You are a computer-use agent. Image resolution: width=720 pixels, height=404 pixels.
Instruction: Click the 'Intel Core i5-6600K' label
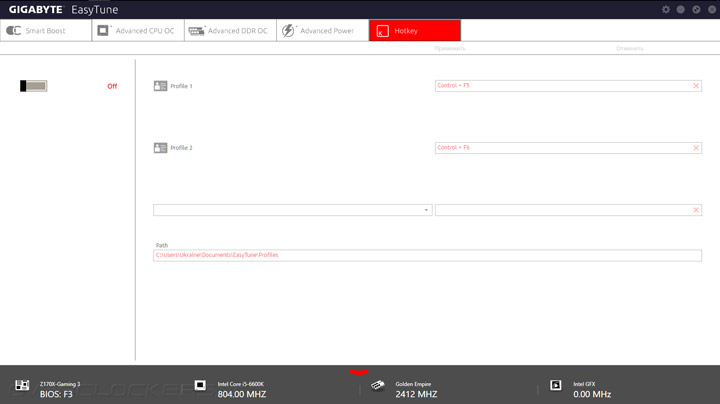[x=241, y=384]
